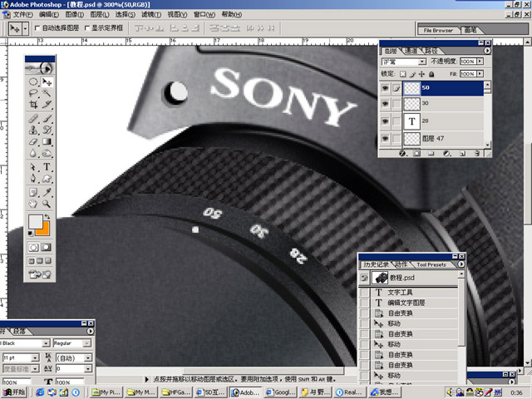
Task: Pick the foreground color swatch
Action: [x=35, y=222]
